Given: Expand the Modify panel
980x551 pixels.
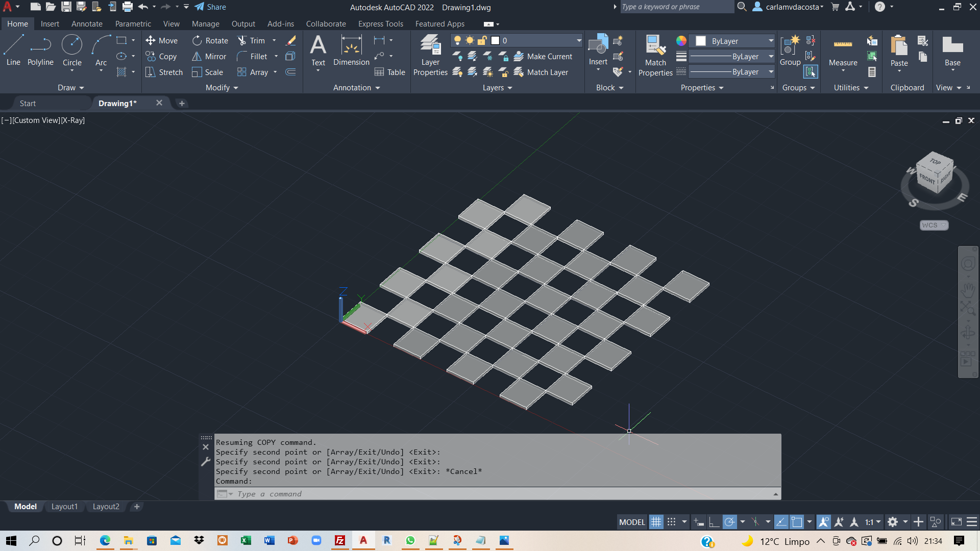Looking at the screenshot, I should 222,88.
